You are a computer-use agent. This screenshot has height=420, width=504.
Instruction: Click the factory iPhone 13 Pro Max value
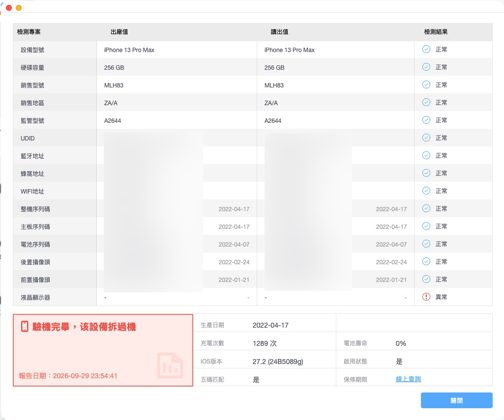coord(129,50)
